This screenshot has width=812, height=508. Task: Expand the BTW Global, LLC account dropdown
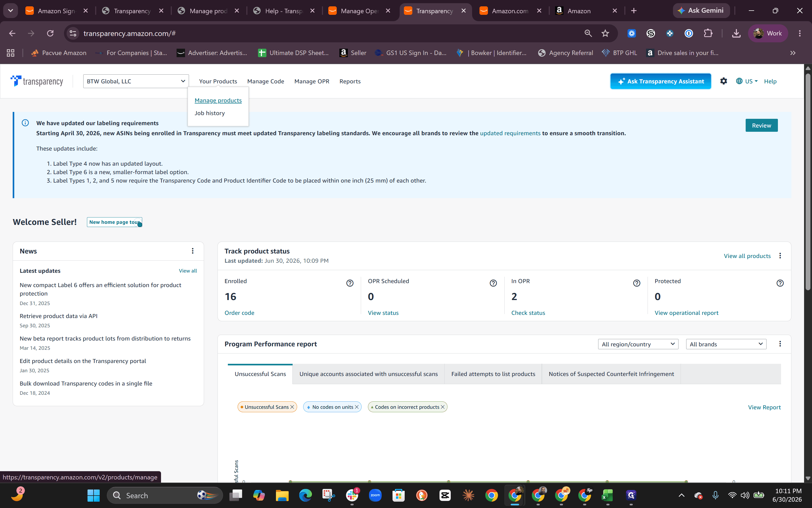(x=136, y=81)
